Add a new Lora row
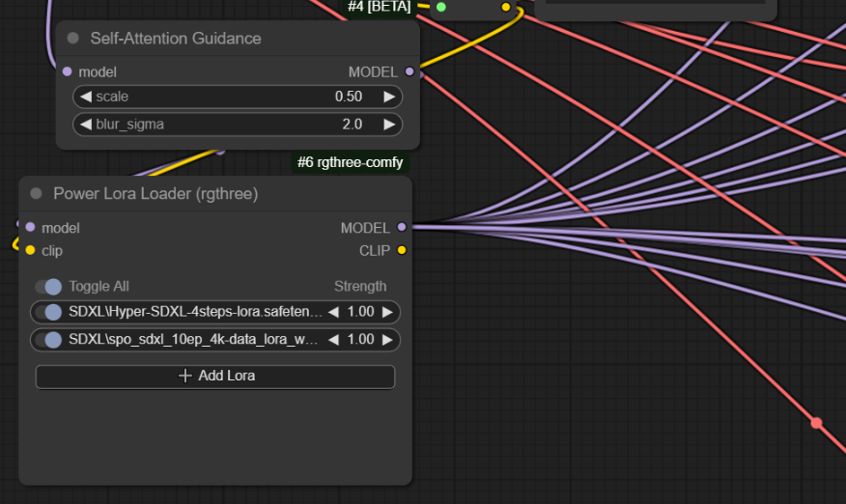Image resolution: width=846 pixels, height=504 pixels. [x=215, y=377]
